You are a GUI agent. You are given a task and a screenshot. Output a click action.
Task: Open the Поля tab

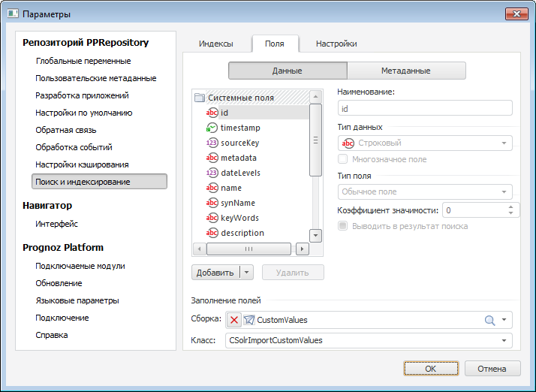pyautogui.click(x=275, y=44)
